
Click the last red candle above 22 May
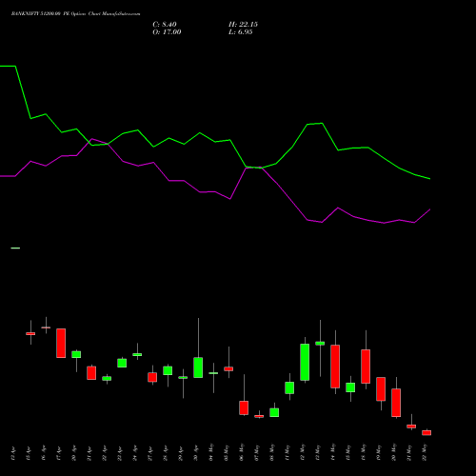tap(426, 432)
